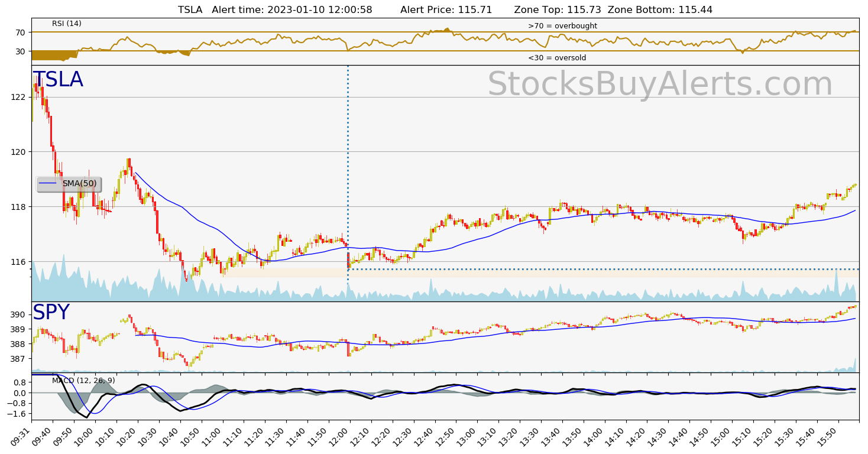Click the horizontal dotted alert-price line
868x454 pixels.
pyautogui.click(x=603, y=270)
